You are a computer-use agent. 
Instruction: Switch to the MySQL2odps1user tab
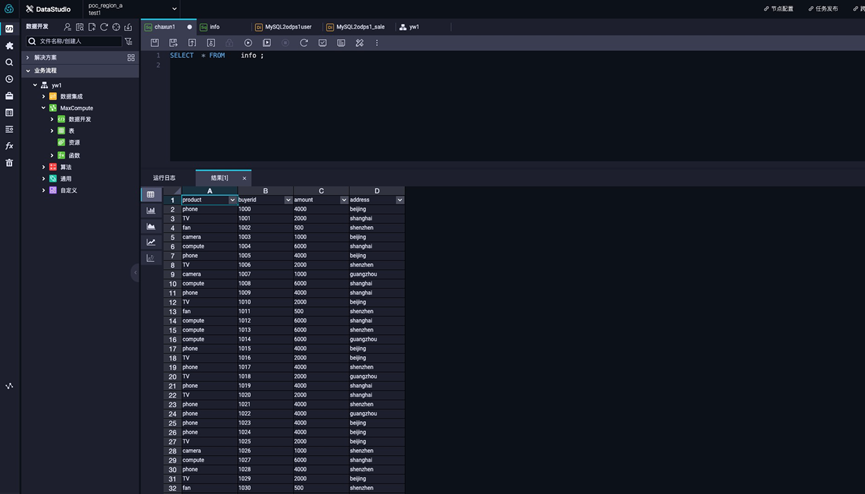click(288, 27)
